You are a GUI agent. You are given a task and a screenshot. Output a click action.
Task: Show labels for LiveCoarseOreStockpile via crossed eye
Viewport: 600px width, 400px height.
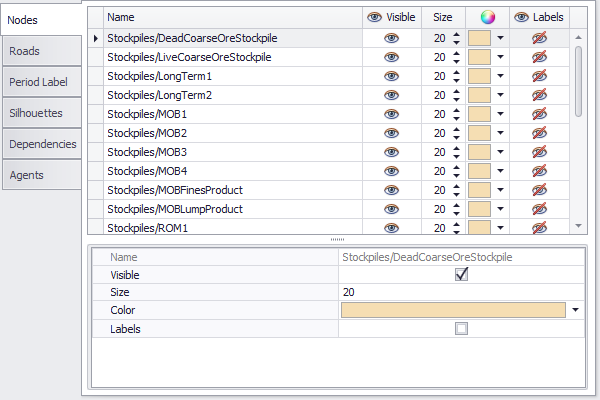[x=539, y=57]
